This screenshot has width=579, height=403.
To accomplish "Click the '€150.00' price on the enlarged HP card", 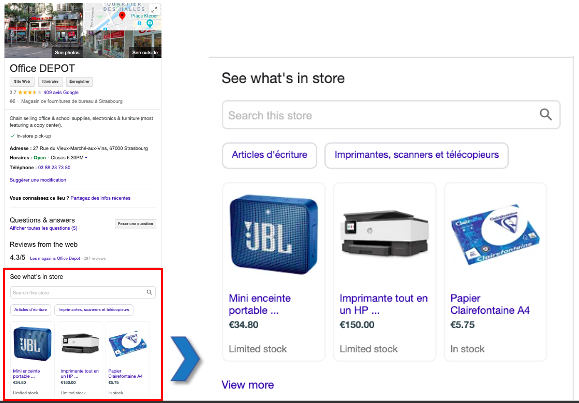I will [x=357, y=325].
